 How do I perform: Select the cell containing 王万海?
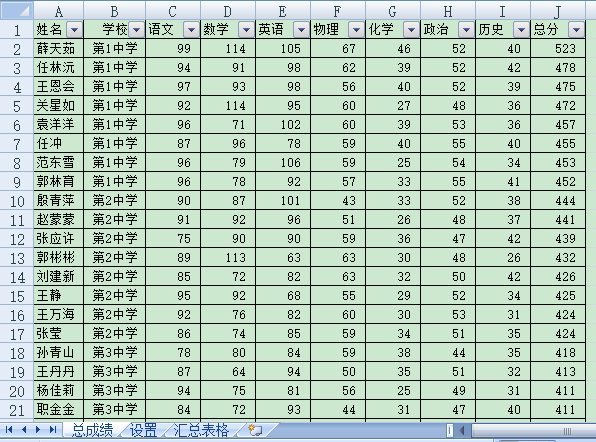59,314
